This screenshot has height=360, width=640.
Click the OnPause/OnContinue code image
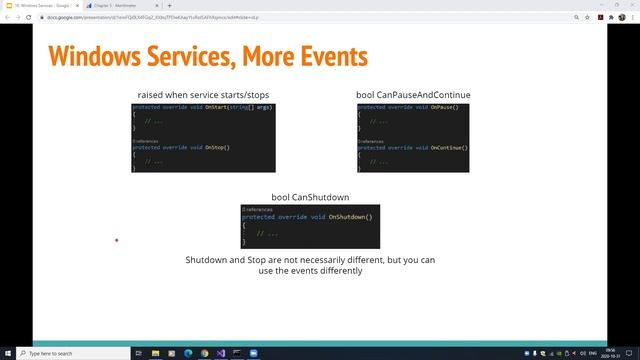(x=413, y=138)
